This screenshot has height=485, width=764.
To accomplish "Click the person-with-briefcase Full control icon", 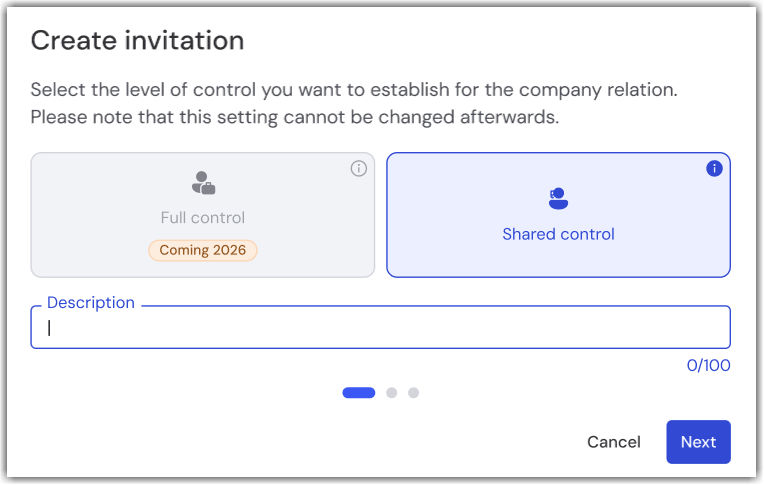I will click(x=203, y=183).
